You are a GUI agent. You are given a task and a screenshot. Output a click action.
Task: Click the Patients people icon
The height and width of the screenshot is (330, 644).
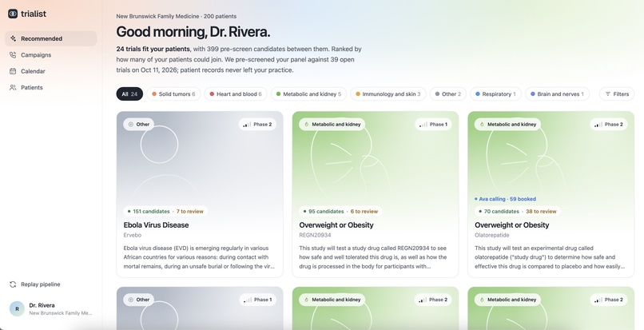point(13,88)
